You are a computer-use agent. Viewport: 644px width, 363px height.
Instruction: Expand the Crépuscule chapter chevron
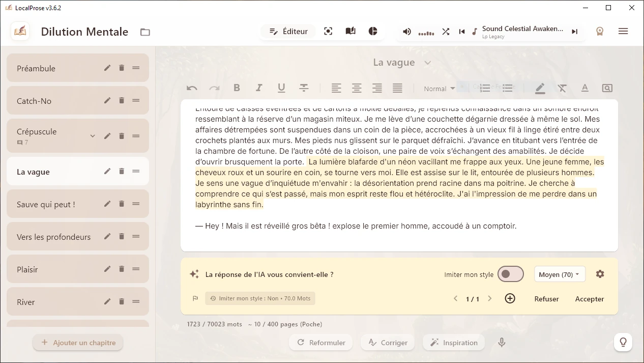[x=93, y=136]
